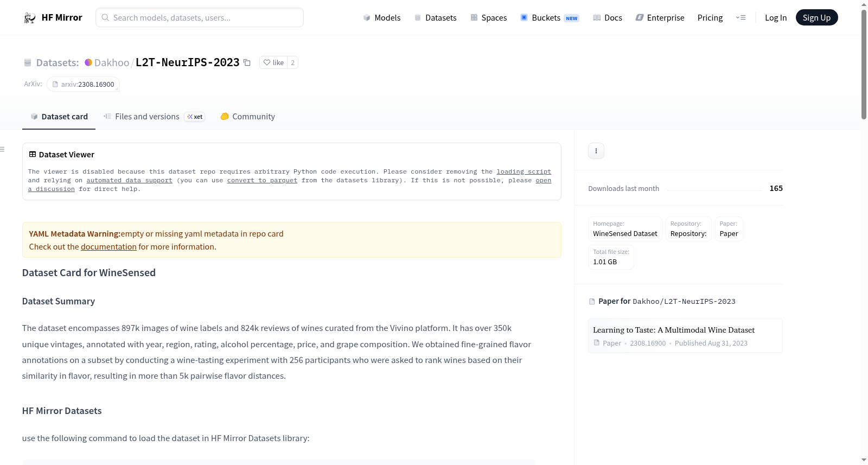Screen dimensions: 868x465
Task: Click the heart like button
Action: [273, 62]
